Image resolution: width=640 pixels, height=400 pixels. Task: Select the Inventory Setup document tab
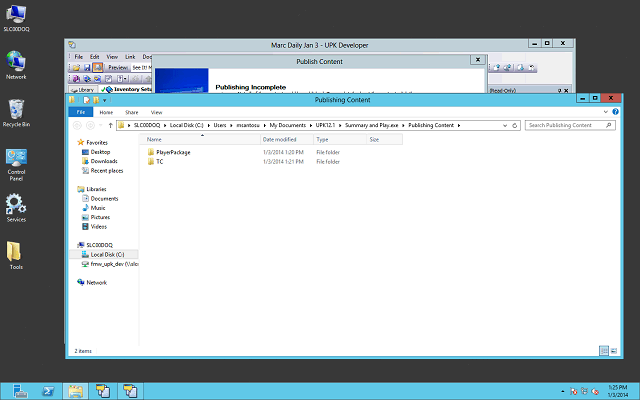[x=126, y=89]
